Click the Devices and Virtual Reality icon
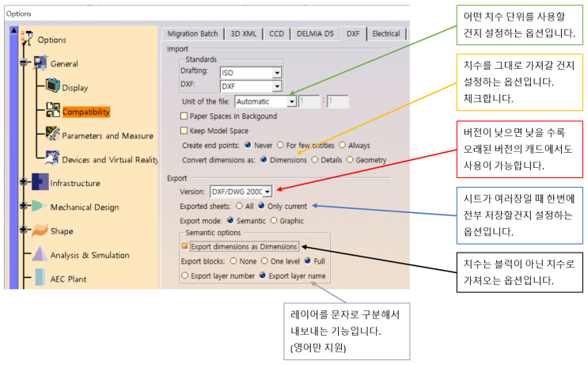Image resolution: width=588 pixels, height=365 pixels. coord(52,158)
